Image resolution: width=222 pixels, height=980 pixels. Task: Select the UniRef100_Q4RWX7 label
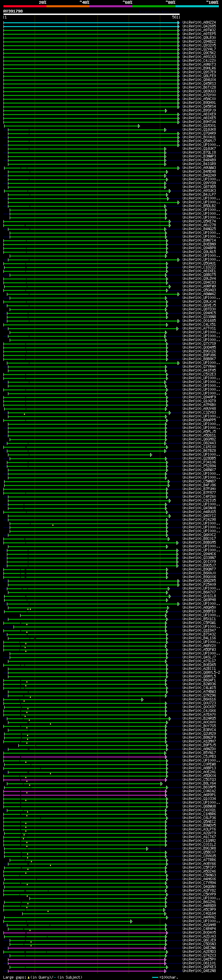[199, 470]
